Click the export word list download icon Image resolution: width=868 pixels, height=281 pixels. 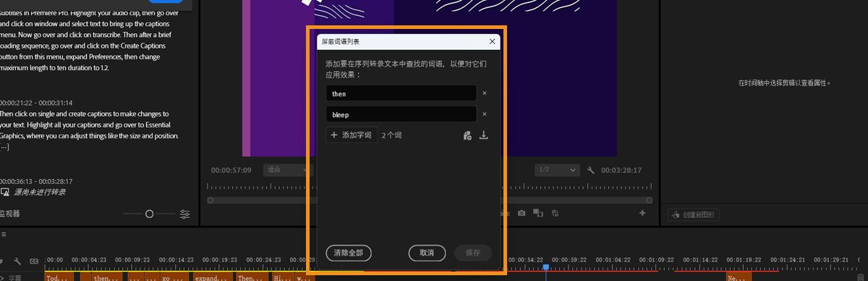484,135
